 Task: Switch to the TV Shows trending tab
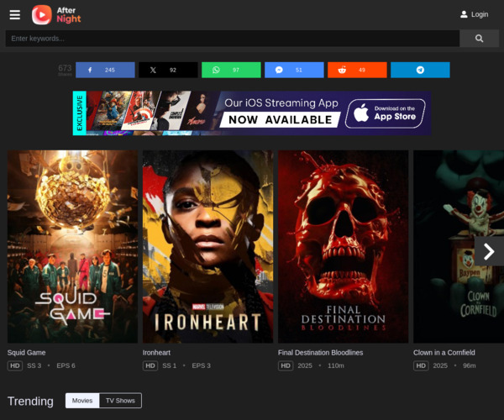[x=120, y=401]
